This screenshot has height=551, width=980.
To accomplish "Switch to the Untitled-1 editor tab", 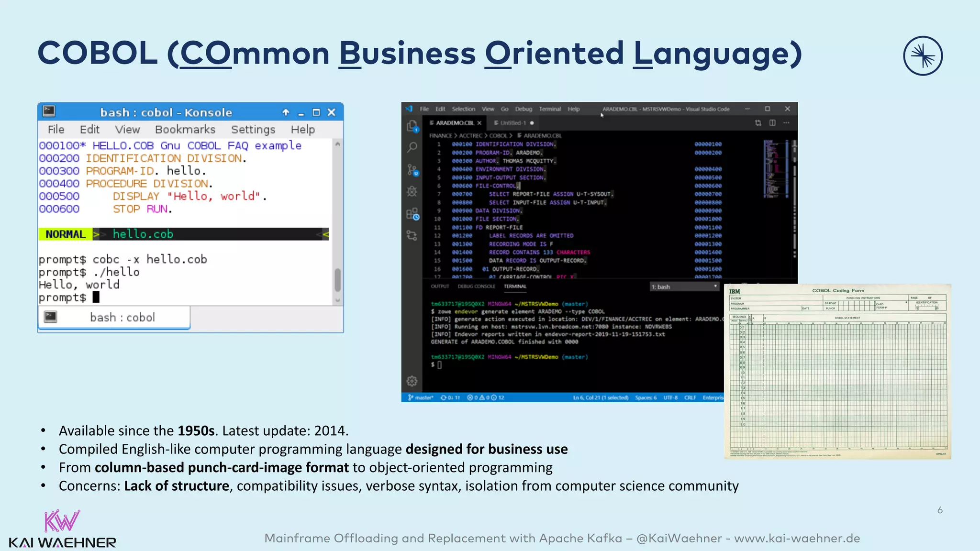I will tap(513, 123).
